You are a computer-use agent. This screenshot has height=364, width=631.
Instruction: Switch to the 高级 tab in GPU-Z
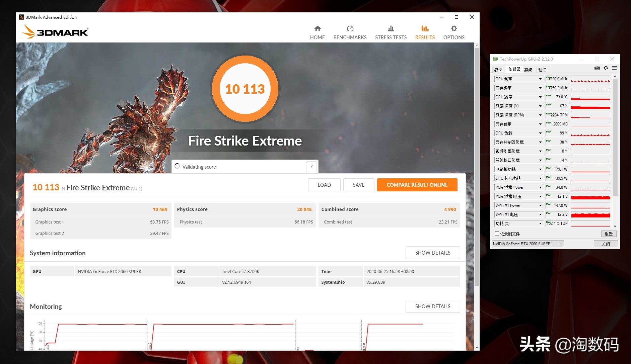pos(528,70)
